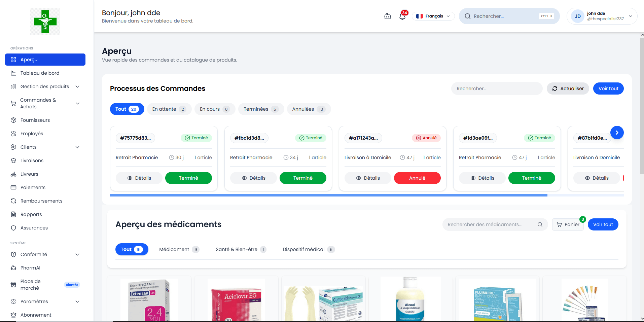Open Fournisseurs in the sidebar
Viewport: 644px width, 322px height.
click(45, 120)
